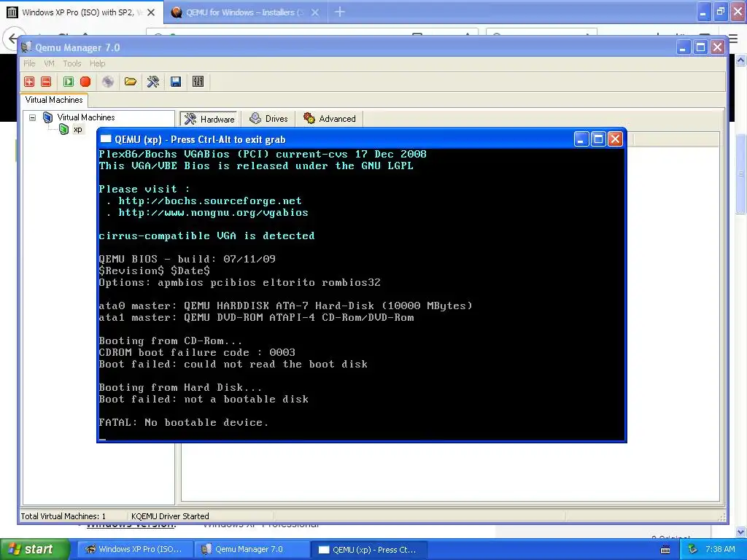Select the xp virtual machine in tree

(77, 130)
